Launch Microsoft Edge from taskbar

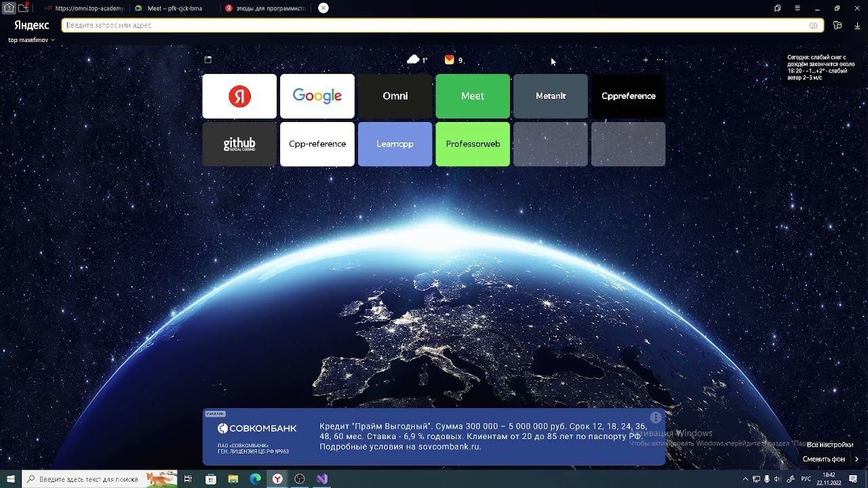tap(256, 479)
